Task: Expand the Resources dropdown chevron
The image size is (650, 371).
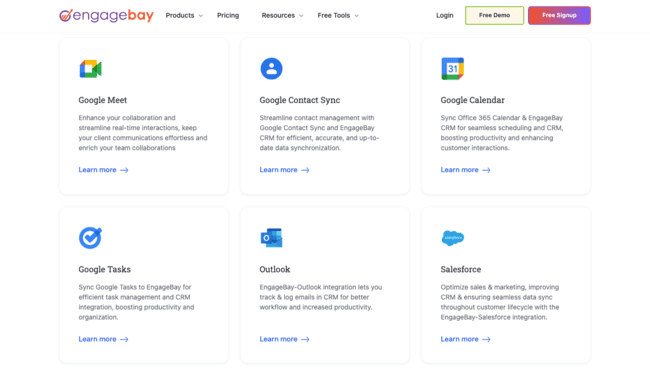Action: point(301,16)
